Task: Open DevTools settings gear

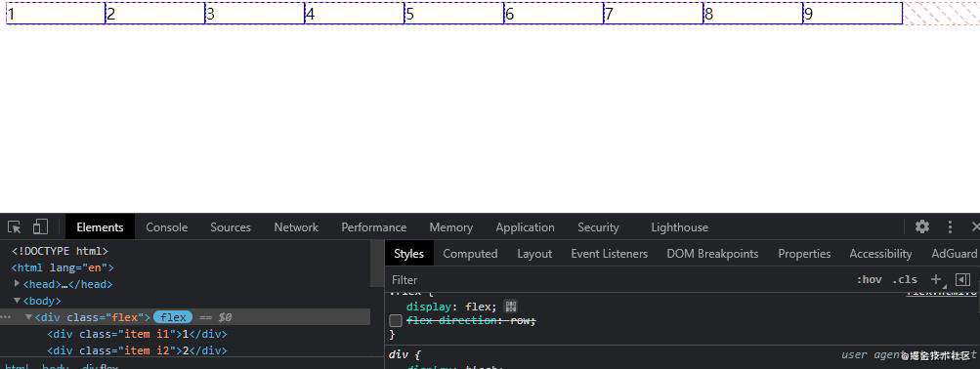Action: click(x=922, y=226)
